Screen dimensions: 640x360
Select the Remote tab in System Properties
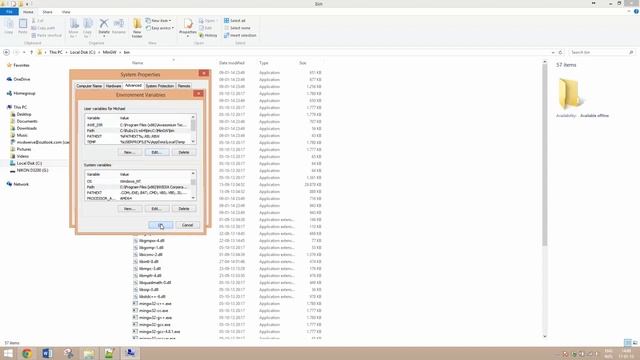tap(184, 86)
